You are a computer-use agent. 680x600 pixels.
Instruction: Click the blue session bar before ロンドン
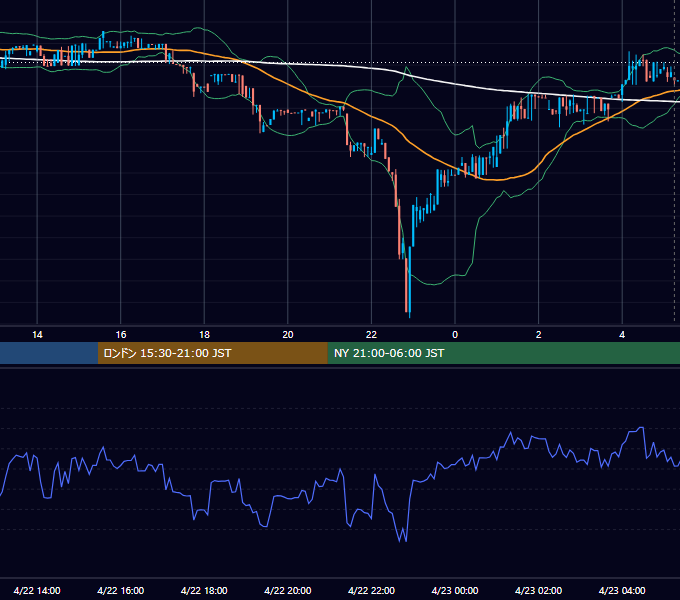point(49,353)
